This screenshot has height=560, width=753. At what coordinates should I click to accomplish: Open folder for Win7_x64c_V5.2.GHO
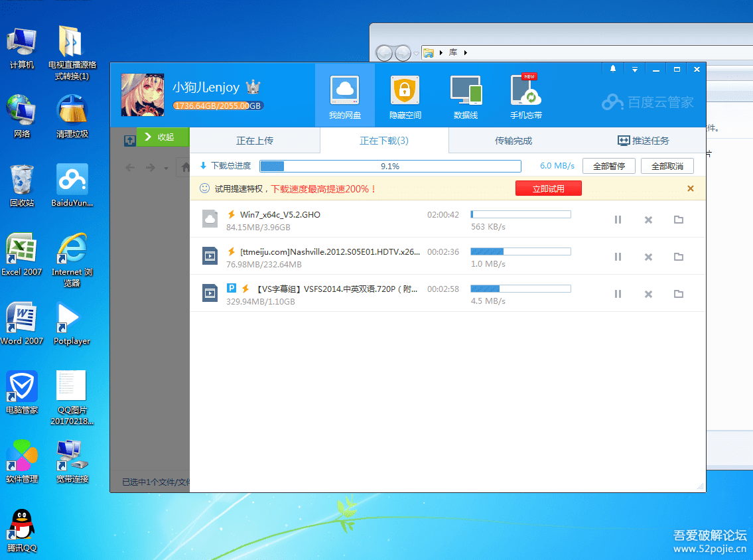(679, 220)
